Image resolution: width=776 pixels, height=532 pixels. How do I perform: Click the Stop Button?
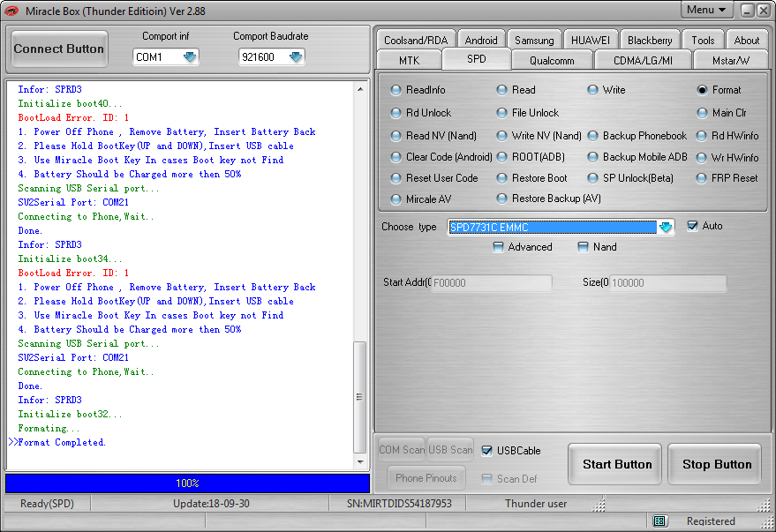716,464
